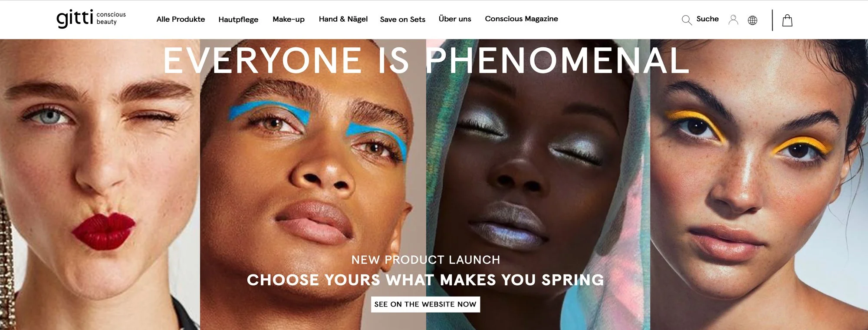Open the Hand & Nägel menu
This screenshot has width=868, height=330.
(343, 19)
